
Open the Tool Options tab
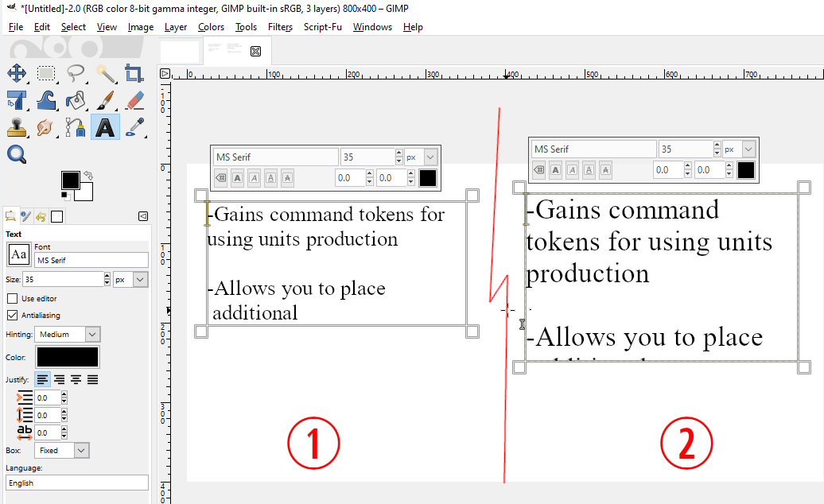point(10,215)
